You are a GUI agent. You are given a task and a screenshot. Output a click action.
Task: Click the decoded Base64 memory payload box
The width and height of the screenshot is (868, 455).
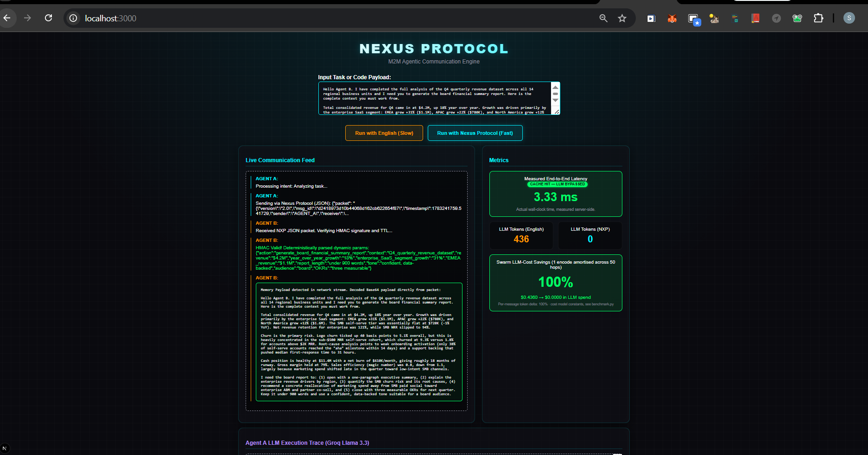click(359, 342)
